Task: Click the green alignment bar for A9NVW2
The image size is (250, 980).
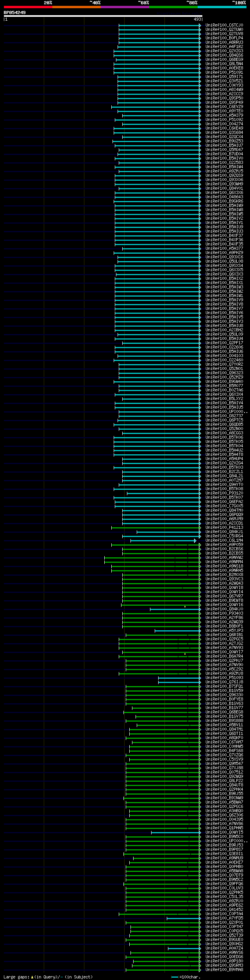Action: point(153,558)
